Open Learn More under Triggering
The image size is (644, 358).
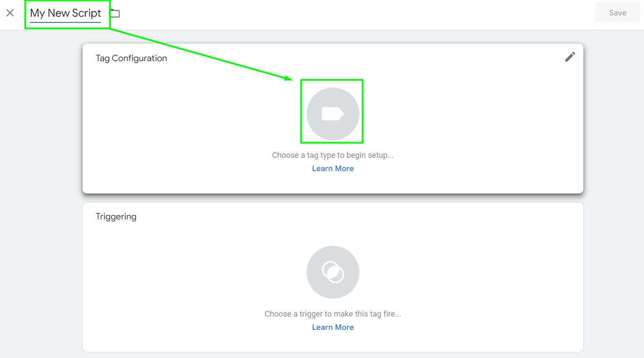click(333, 327)
